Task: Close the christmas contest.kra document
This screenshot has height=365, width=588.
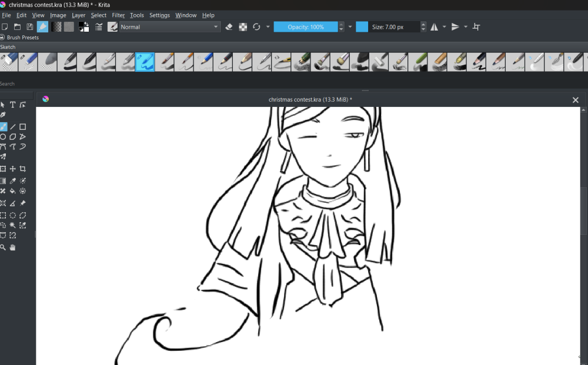Action: (x=576, y=100)
